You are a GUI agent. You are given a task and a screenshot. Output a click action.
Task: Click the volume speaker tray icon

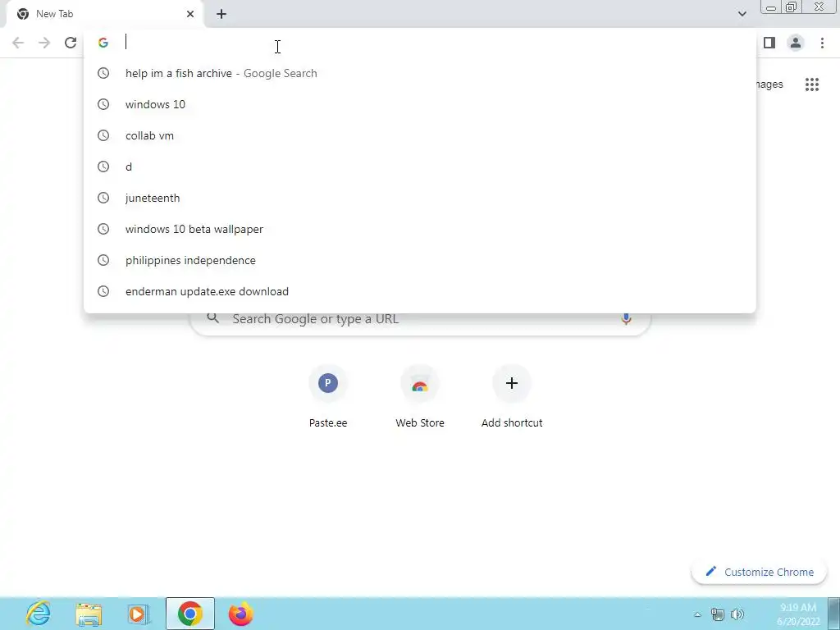coord(737,614)
